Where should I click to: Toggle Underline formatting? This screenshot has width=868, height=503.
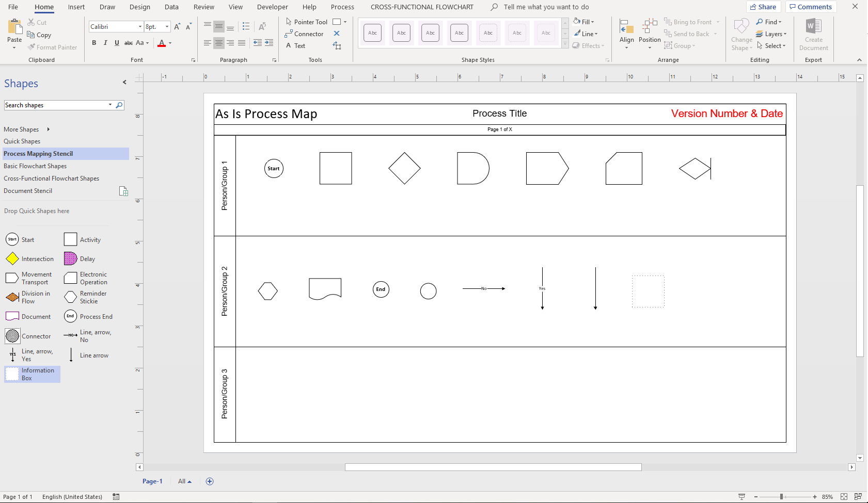tap(117, 43)
